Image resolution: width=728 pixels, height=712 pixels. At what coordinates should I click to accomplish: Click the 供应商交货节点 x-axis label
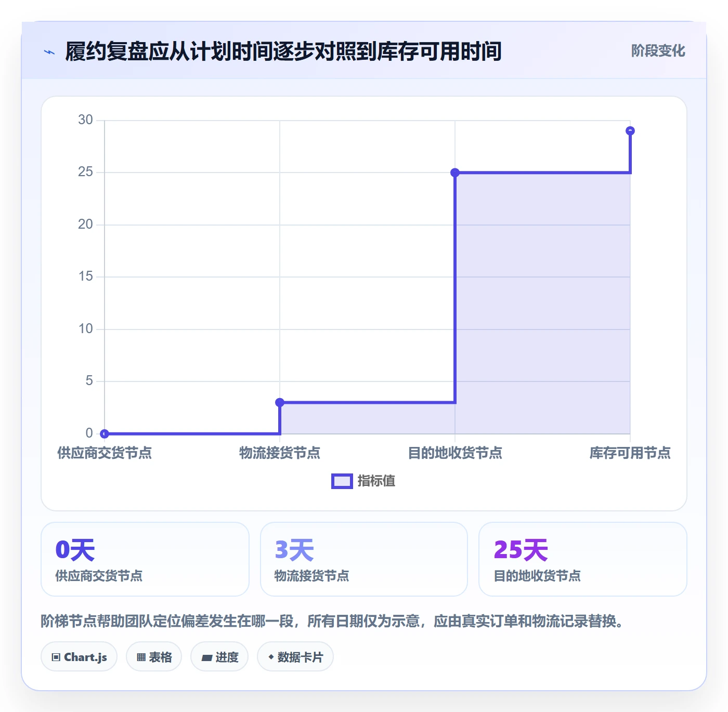tap(105, 453)
